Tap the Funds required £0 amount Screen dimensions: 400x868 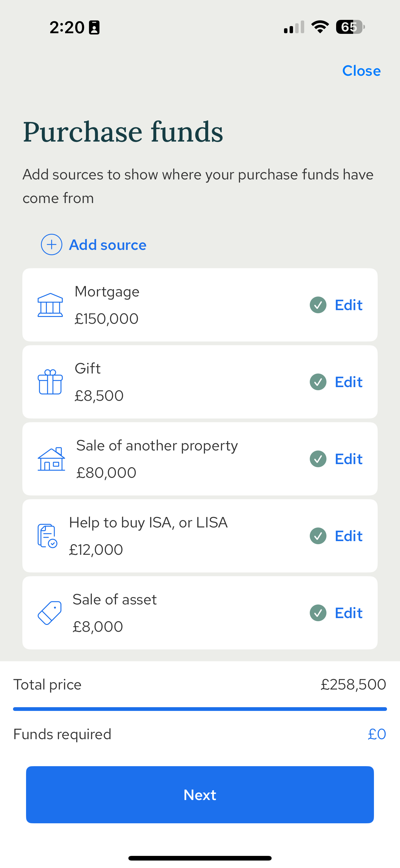[377, 734]
